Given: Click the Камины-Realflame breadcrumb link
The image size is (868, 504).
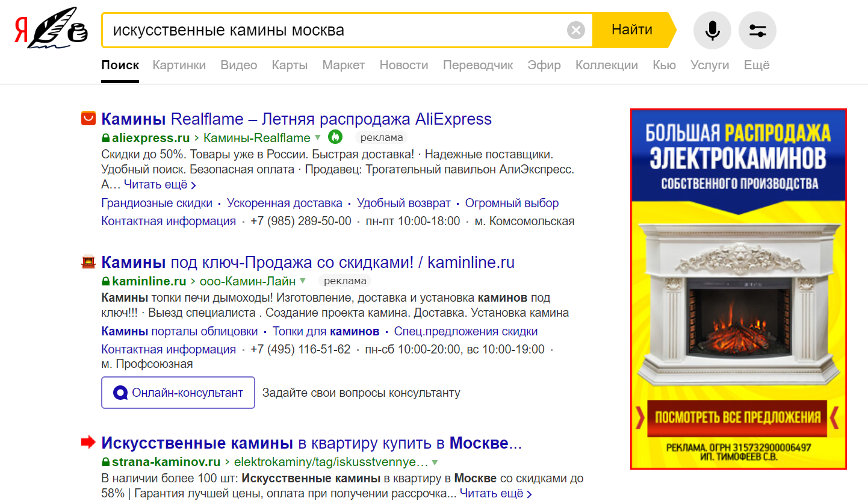Looking at the screenshot, I should point(257,138).
